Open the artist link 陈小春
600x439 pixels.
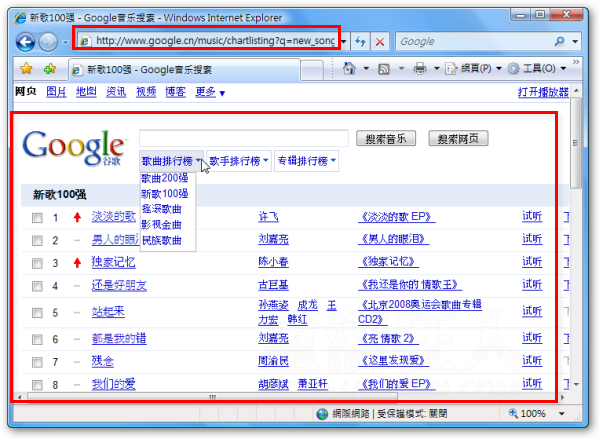[273, 262]
